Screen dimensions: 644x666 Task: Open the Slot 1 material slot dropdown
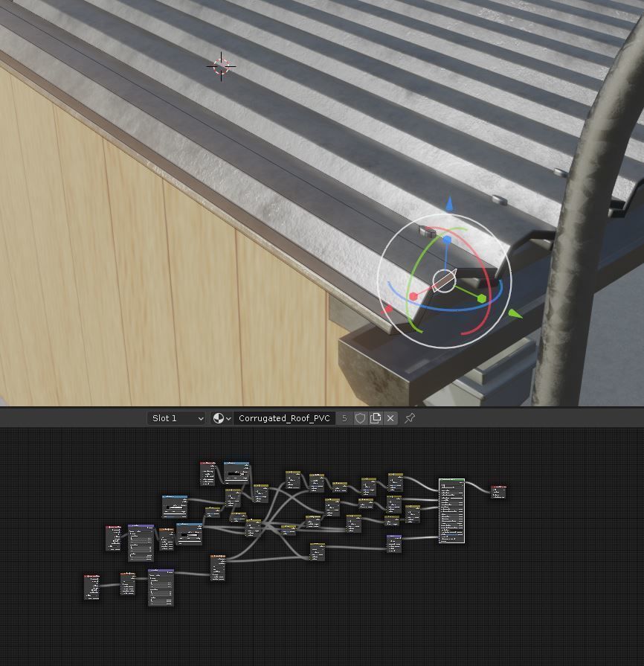176,418
